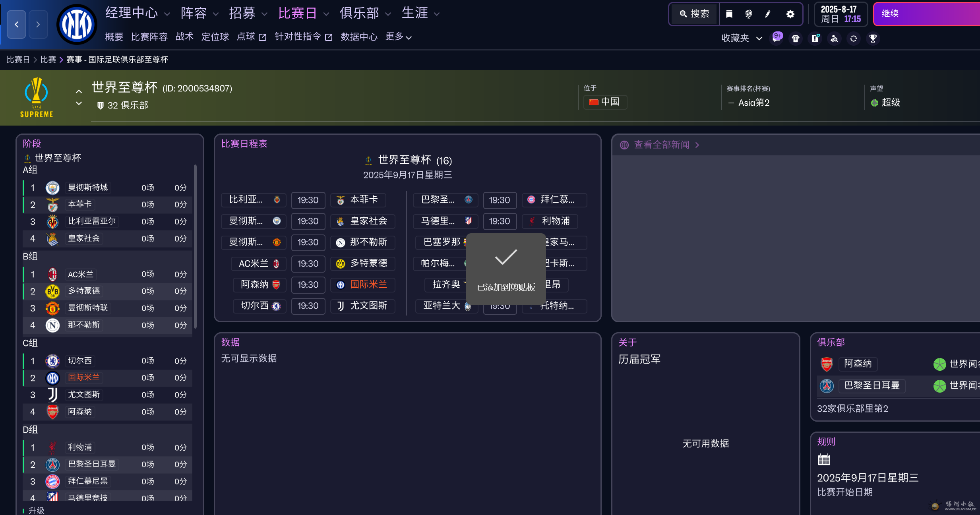980x515 pixels.
Task: Click the Bayern Munich crest in the D组 table
Action: [x=52, y=482]
